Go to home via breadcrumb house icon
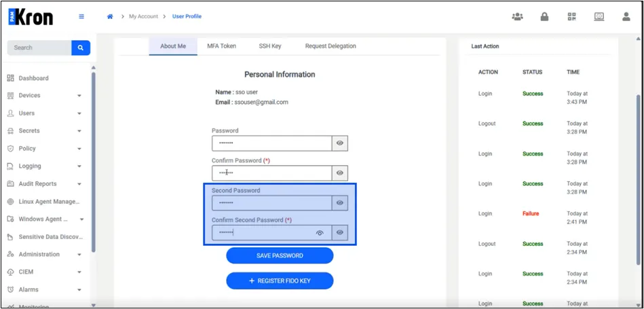 pyautogui.click(x=110, y=16)
